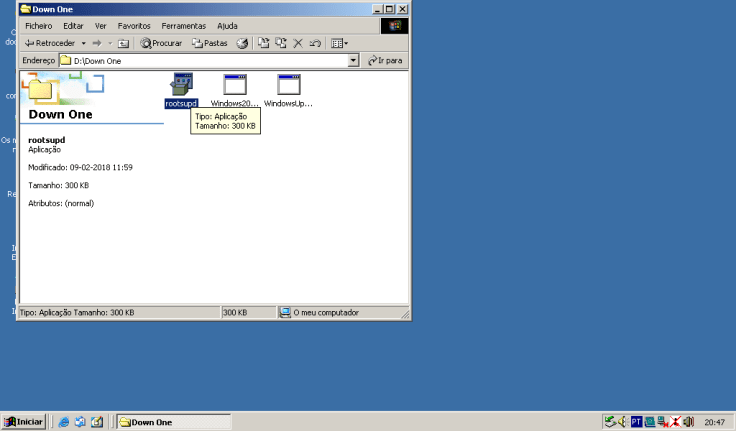The width and height of the screenshot is (736, 431).
Task: Click the Ir para go button
Action: (385, 61)
